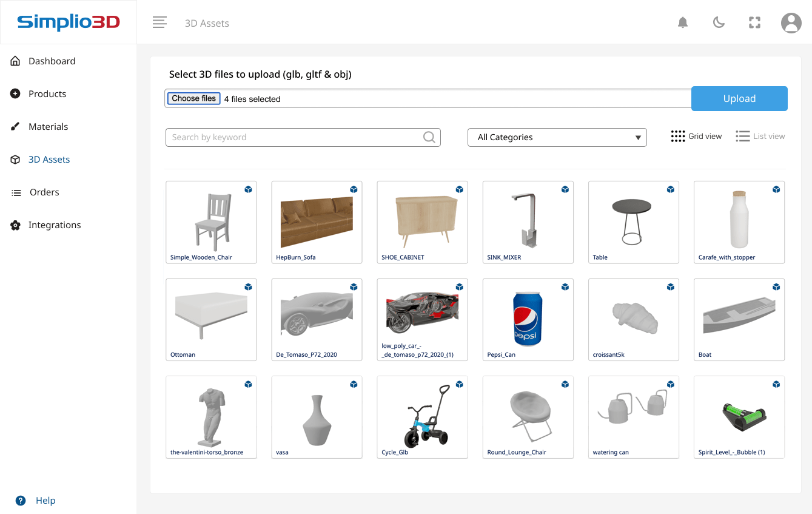Select Products in the sidebar
The image size is (812, 514).
(47, 93)
